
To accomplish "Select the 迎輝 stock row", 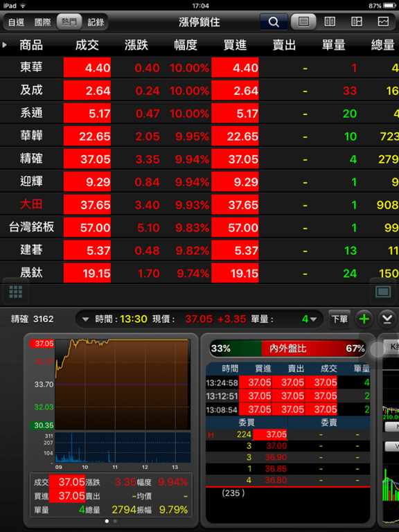I will pyautogui.click(x=199, y=181).
